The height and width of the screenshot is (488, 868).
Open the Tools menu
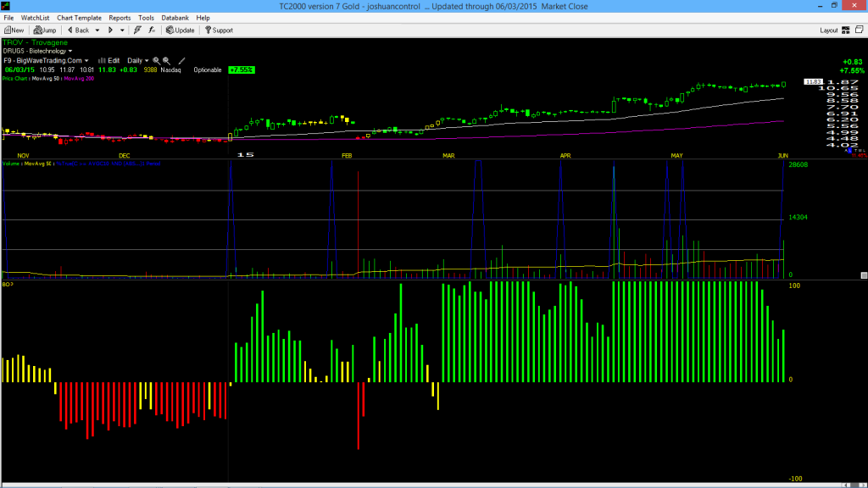[x=146, y=18]
